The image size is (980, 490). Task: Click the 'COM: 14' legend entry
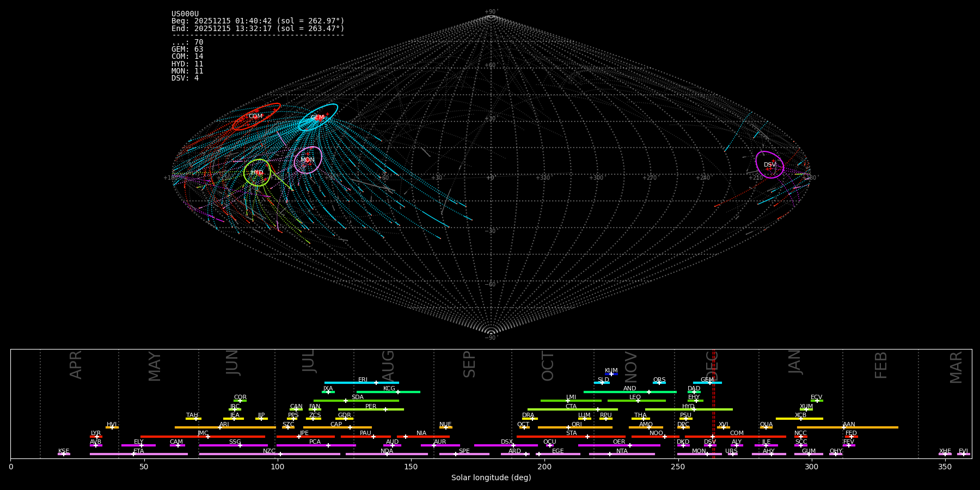(x=187, y=57)
